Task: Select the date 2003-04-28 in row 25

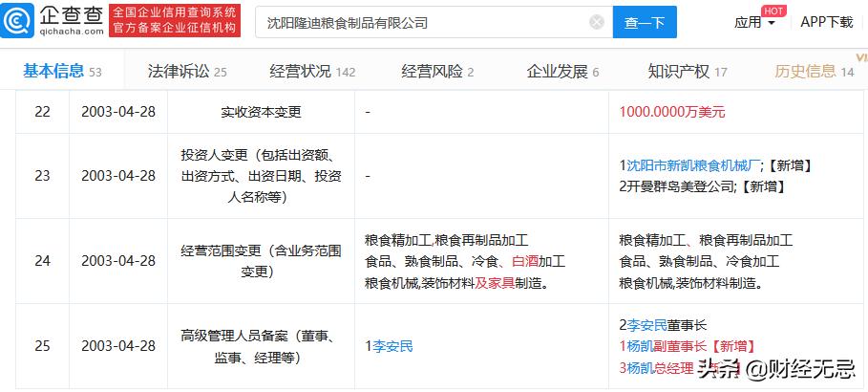Action: 118,346
